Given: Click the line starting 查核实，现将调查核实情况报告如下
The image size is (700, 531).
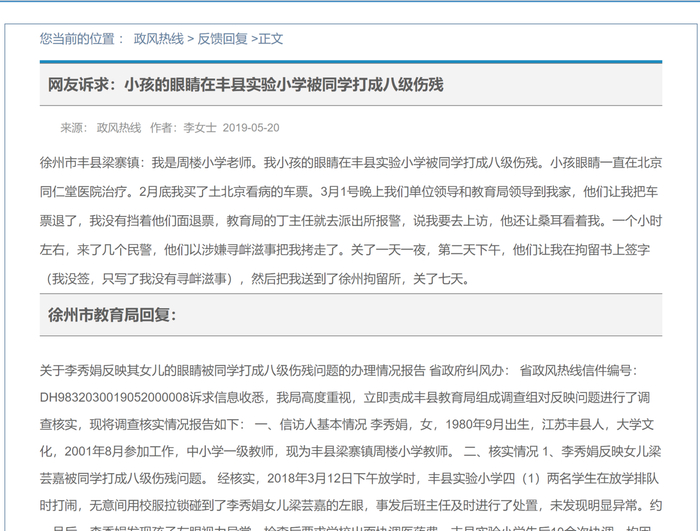Looking at the screenshot, I should point(346,424).
